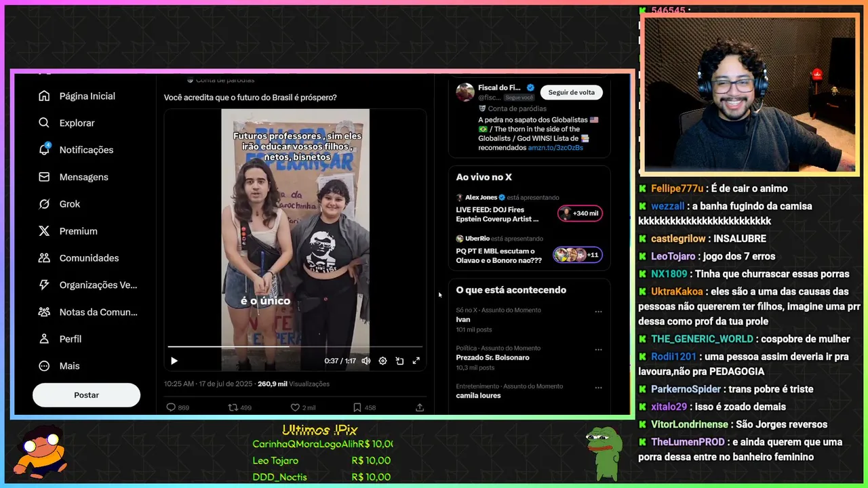The image size is (868, 488).
Task: Click the streamer webcam feed
Action: tap(750, 96)
